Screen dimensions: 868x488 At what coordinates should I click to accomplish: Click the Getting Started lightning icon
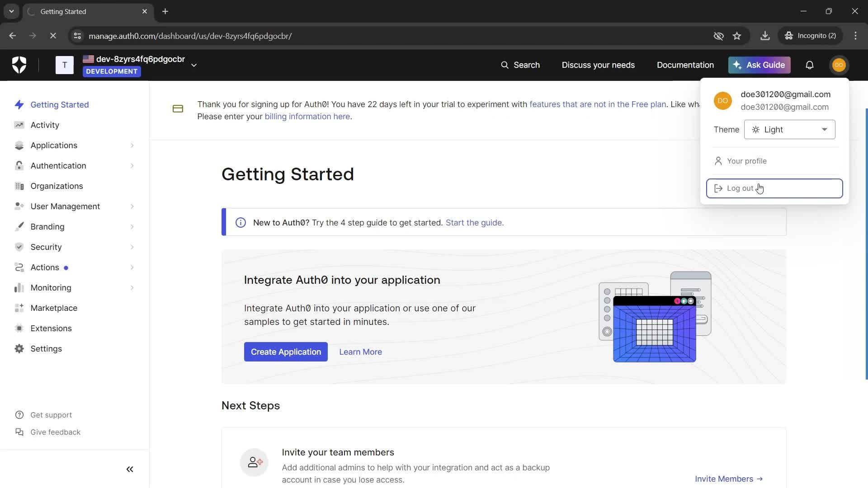[19, 105]
